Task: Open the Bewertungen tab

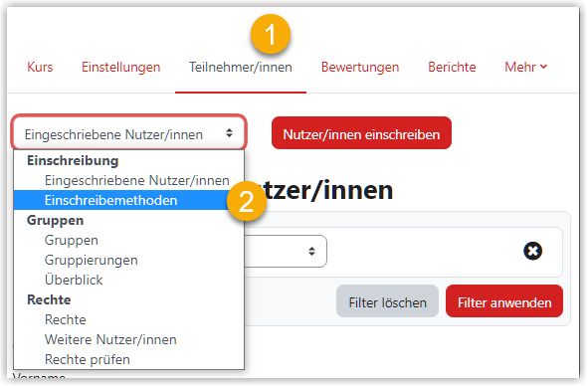Action: [360, 68]
